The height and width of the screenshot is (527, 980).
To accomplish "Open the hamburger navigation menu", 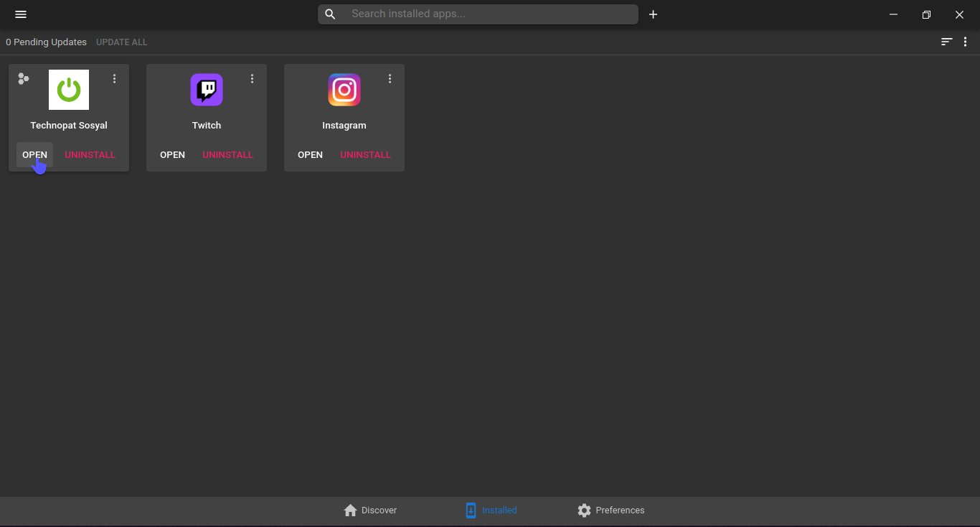I will coord(21,14).
